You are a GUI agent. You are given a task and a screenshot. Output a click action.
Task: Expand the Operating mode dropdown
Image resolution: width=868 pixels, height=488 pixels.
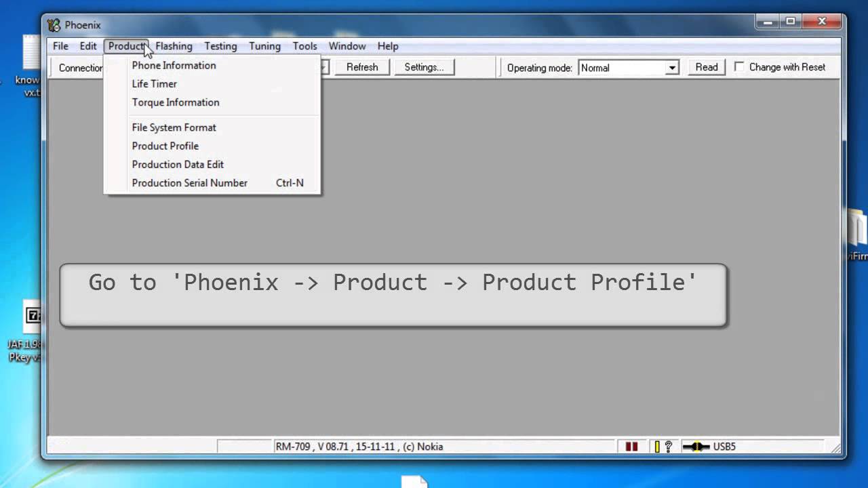[x=672, y=68]
